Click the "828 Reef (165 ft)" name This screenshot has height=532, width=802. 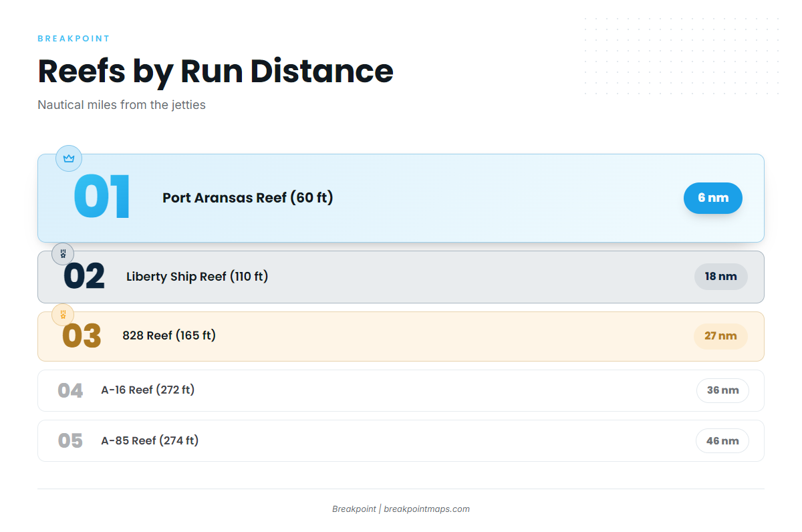point(169,336)
